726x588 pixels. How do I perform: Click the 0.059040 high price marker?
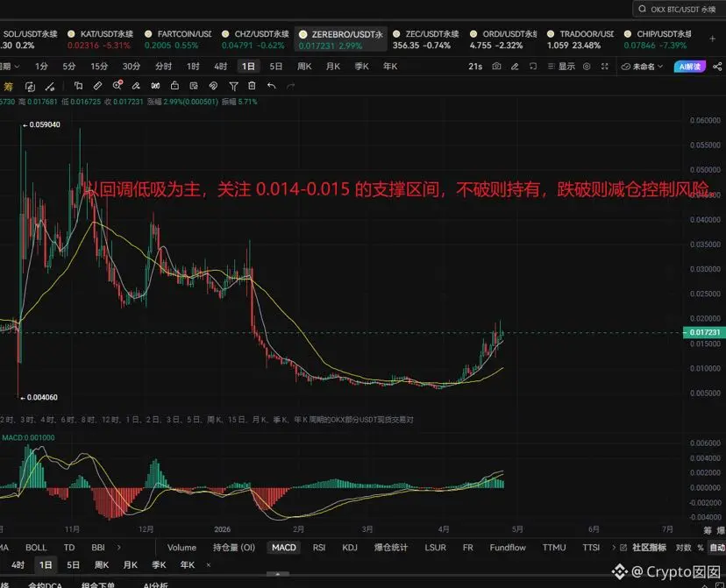tap(42, 124)
